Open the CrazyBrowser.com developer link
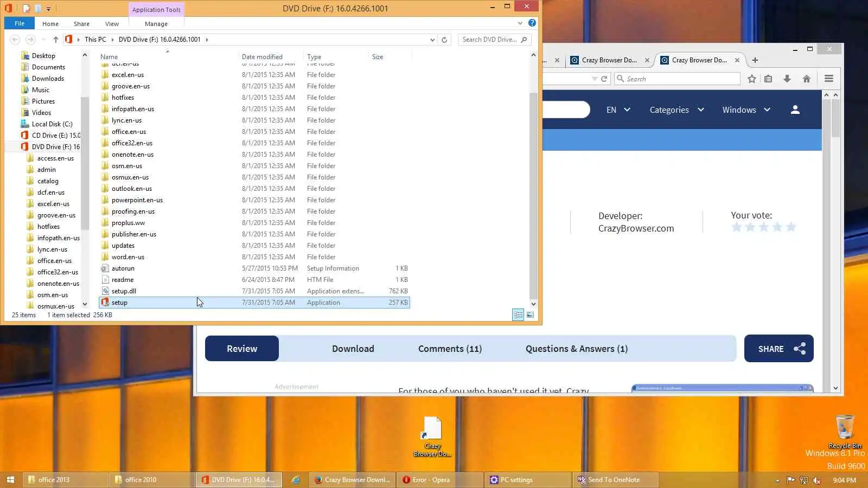Screen dimensions: 868x488 [x=636, y=228]
